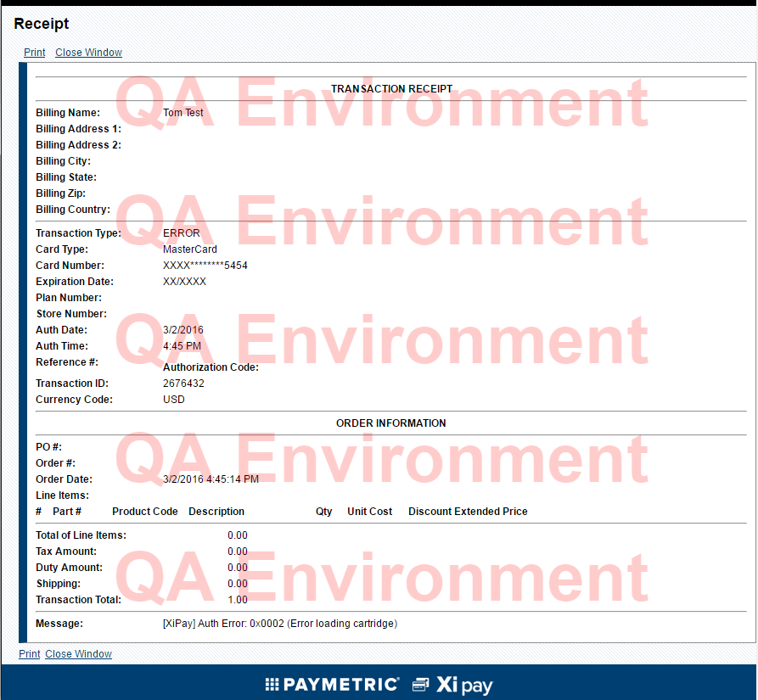Click the XiPay card logo icon
758x700 pixels.
tap(421, 685)
